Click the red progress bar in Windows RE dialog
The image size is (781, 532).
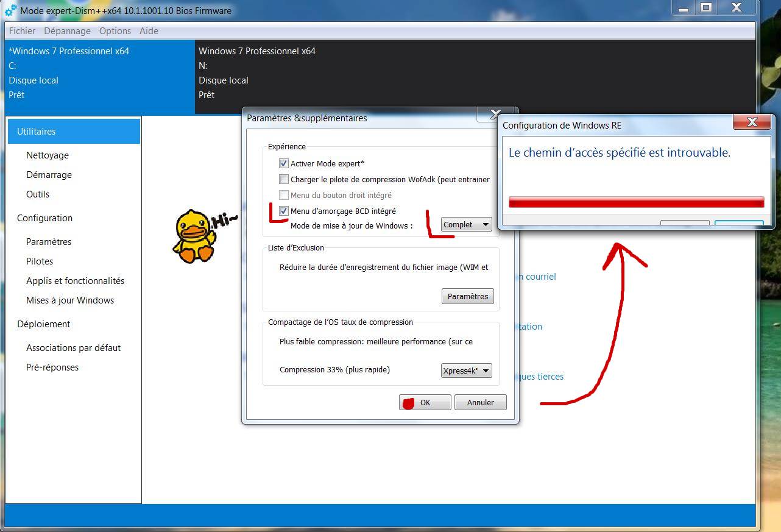[635, 201]
